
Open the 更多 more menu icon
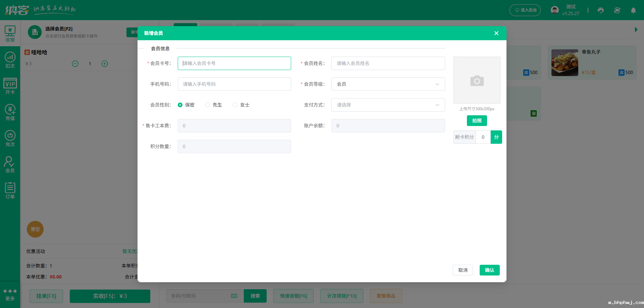[10, 295]
